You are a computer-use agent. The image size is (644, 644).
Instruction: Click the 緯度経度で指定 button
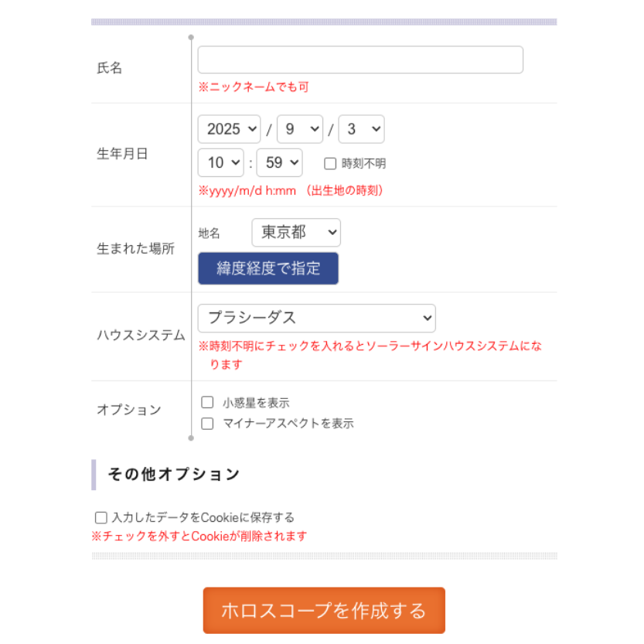pos(268,268)
